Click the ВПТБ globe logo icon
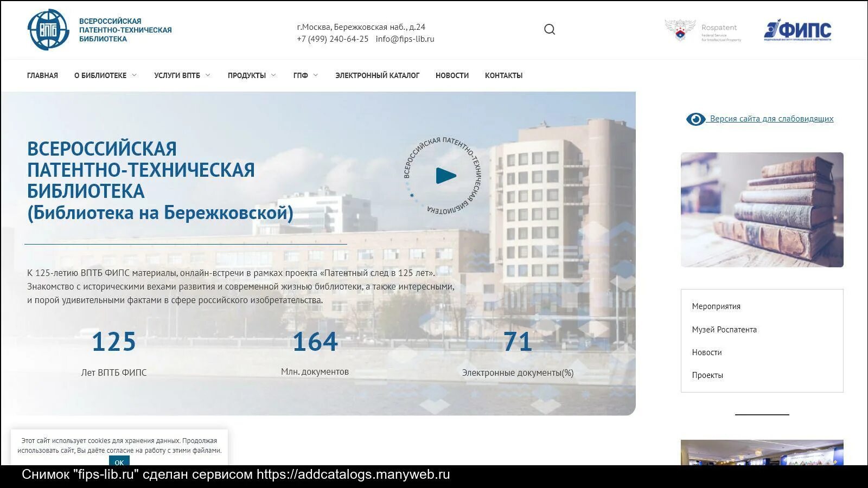This screenshot has height=488, width=868. coord(48,30)
